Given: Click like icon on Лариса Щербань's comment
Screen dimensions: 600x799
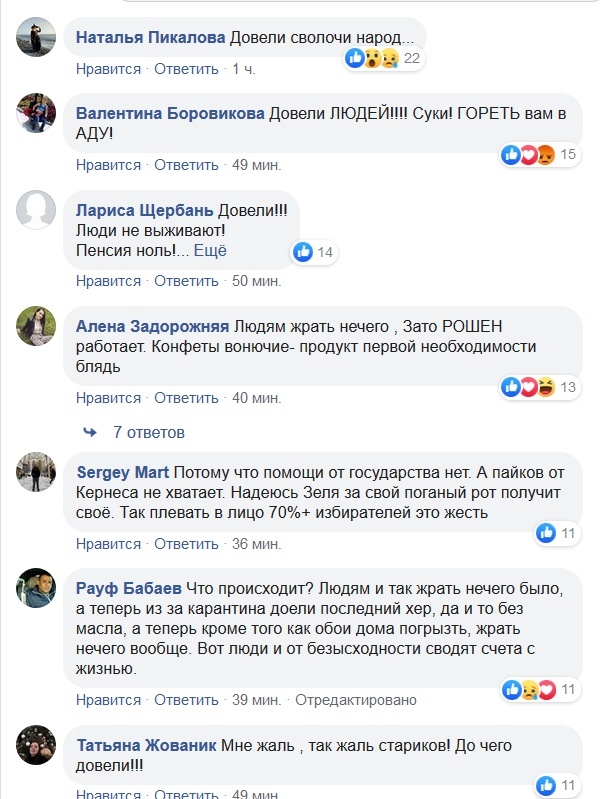Looking at the screenshot, I should coord(303,252).
